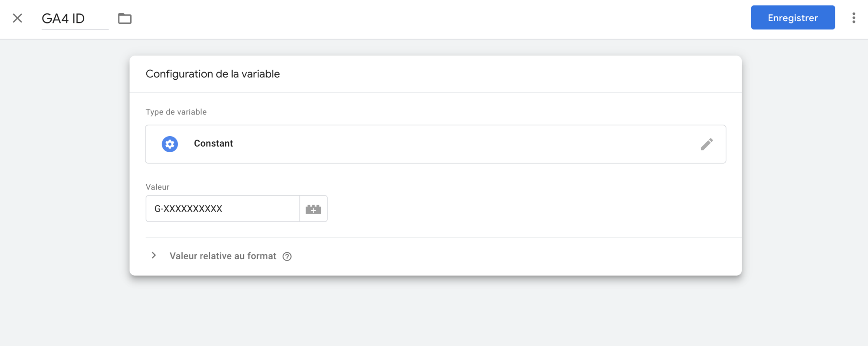Click the white space right of the value field

[x=521, y=209]
